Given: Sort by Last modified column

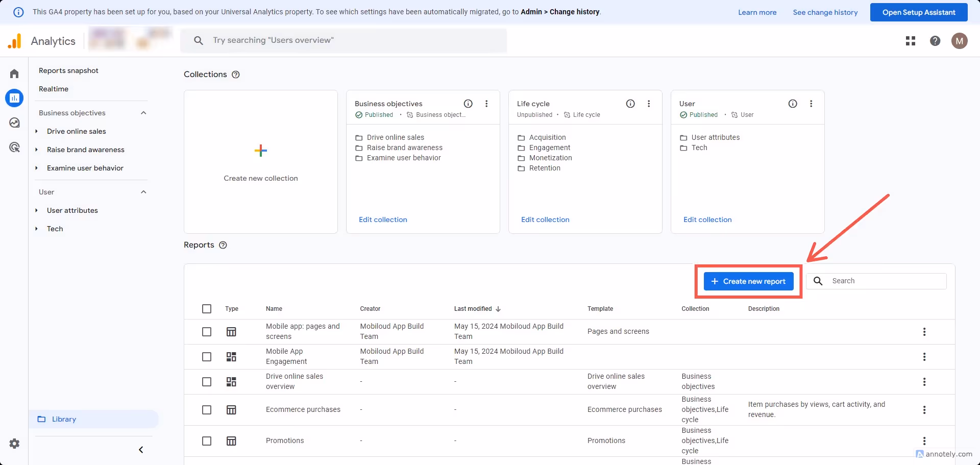Looking at the screenshot, I should tap(477, 309).
